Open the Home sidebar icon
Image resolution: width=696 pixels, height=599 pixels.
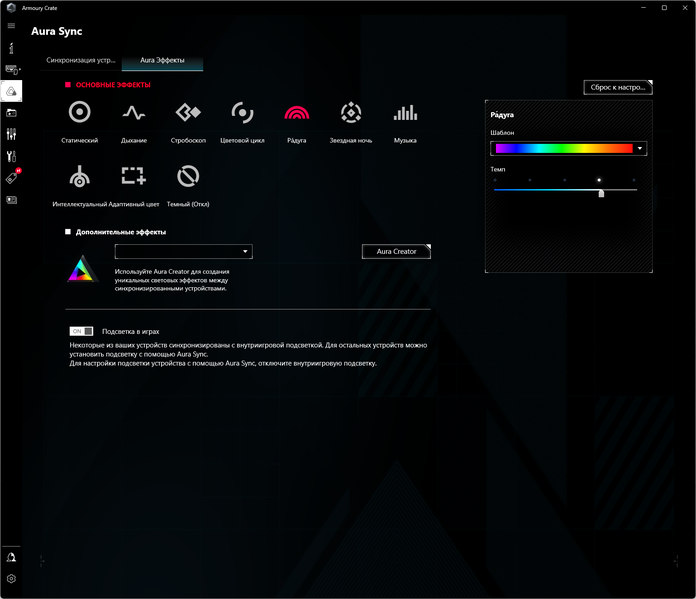(12, 48)
